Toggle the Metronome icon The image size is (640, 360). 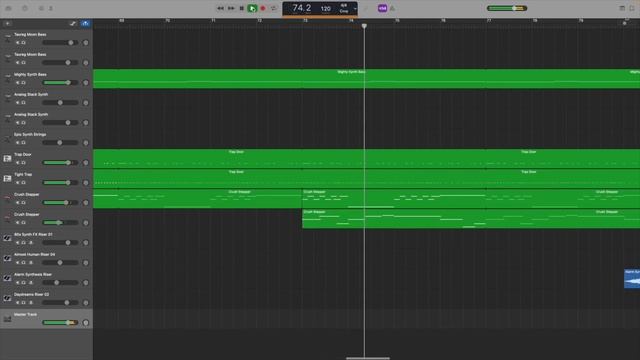click(392, 8)
